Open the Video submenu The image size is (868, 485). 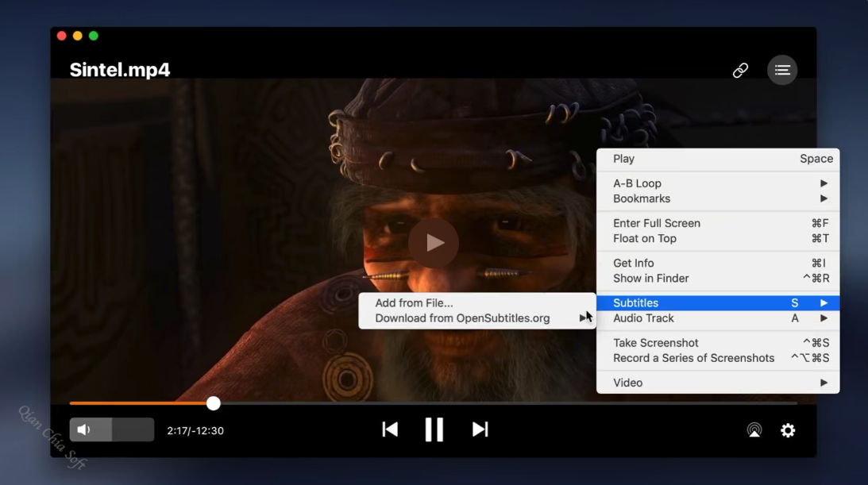tap(718, 382)
